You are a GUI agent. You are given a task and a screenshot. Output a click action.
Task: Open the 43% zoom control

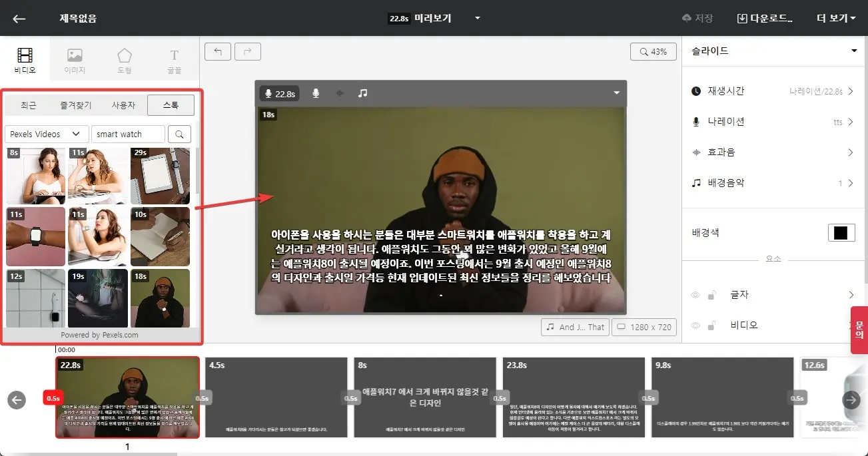pos(653,51)
